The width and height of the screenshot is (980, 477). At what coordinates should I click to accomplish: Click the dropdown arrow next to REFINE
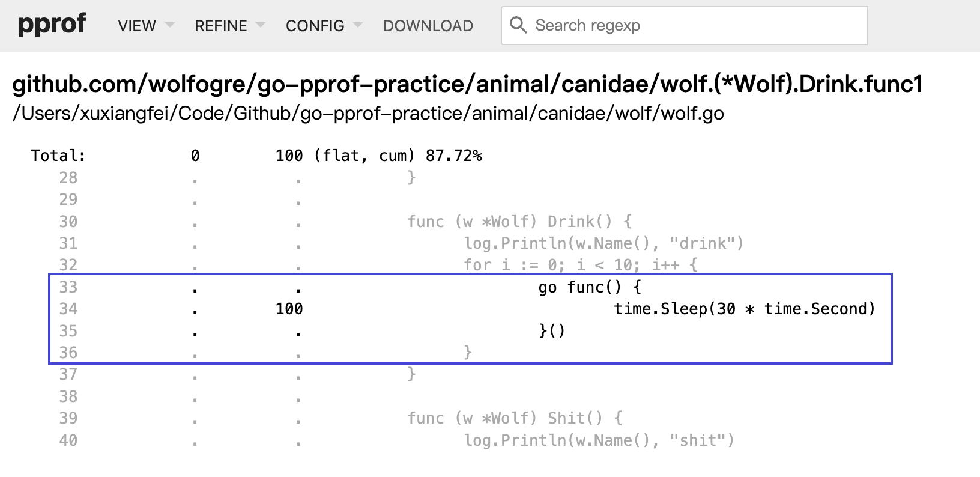(x=261, y=25)
